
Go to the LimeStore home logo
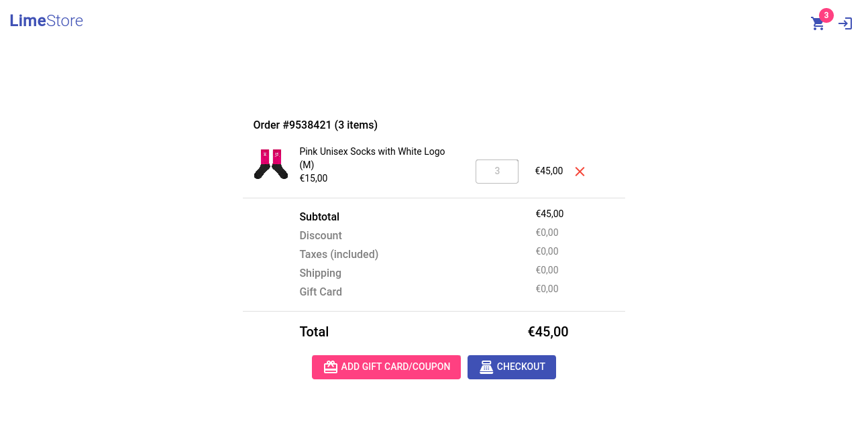[x=46, y=21]
